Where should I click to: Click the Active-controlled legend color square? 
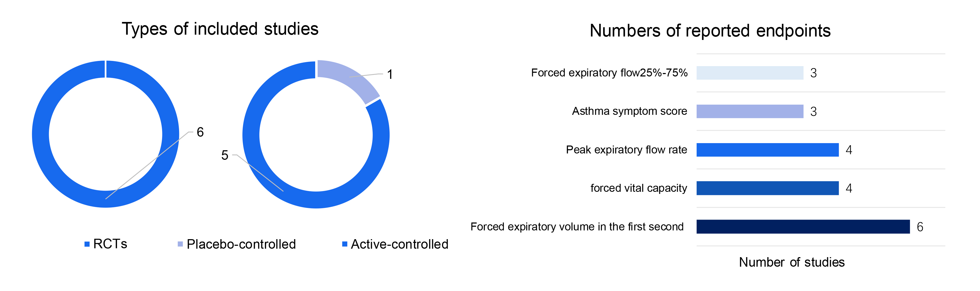[345, 244]
